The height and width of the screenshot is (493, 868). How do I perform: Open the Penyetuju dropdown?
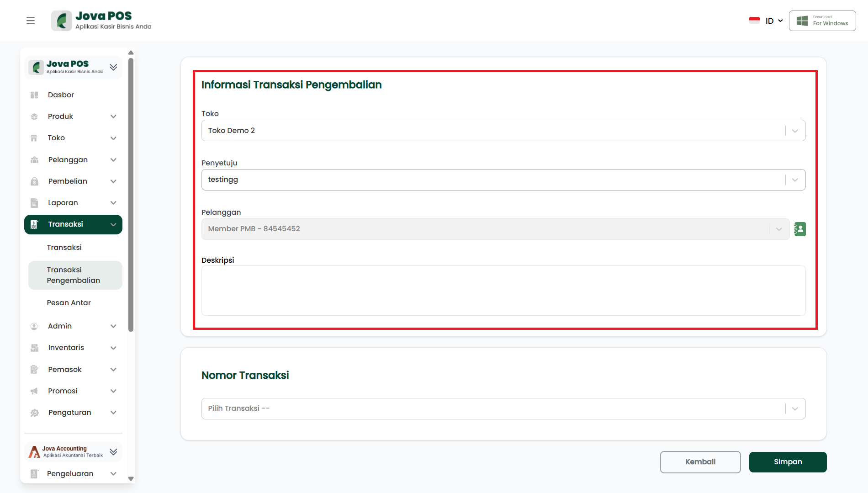(795, 180)
